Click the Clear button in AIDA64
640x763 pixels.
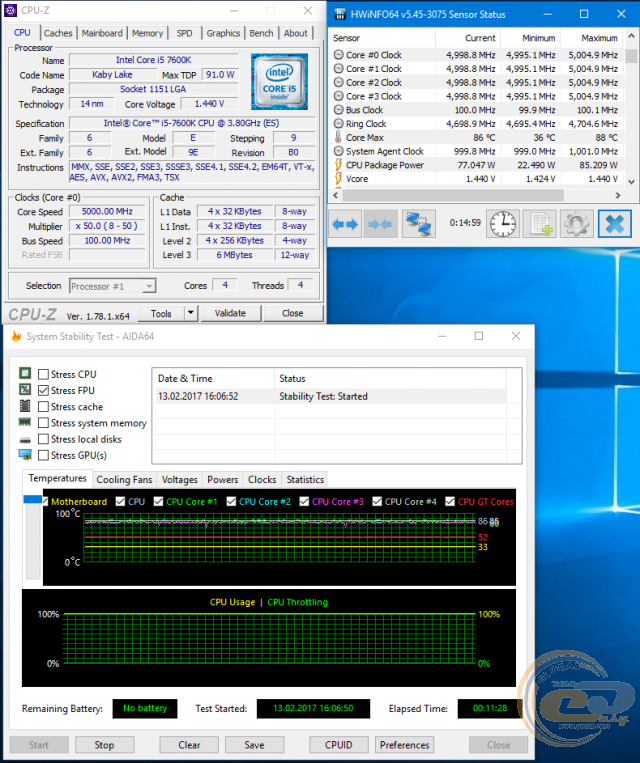(x=189, y=745)
